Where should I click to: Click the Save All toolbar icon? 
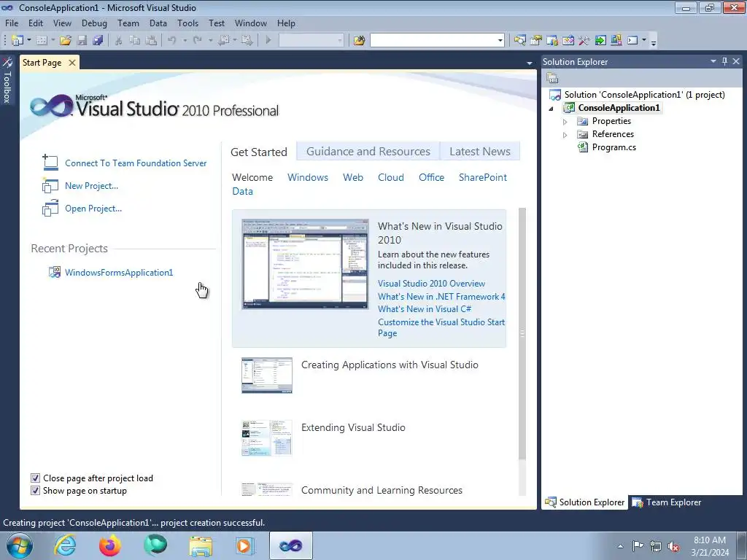click(98, 41)
